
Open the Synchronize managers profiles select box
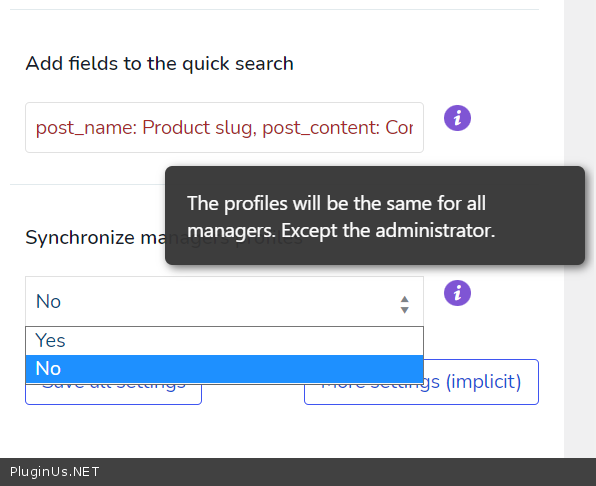tap(224, 301)
